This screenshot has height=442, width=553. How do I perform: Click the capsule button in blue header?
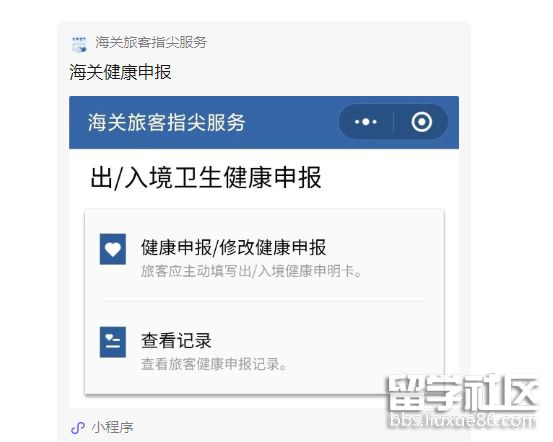393,122
